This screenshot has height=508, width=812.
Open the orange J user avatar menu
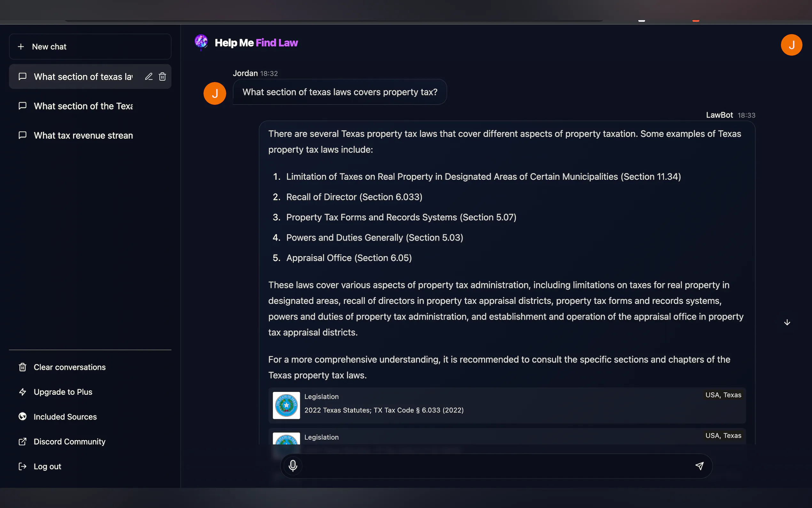(x=791, y=45)
